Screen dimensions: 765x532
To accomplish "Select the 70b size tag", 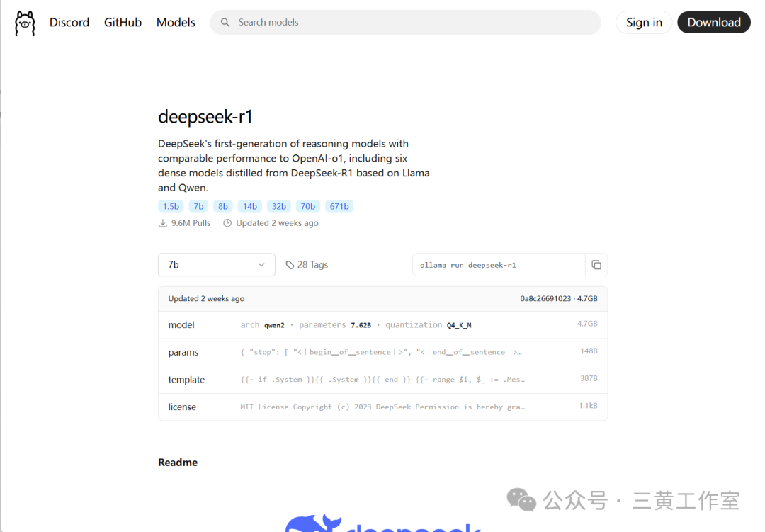I will point(308,206).
